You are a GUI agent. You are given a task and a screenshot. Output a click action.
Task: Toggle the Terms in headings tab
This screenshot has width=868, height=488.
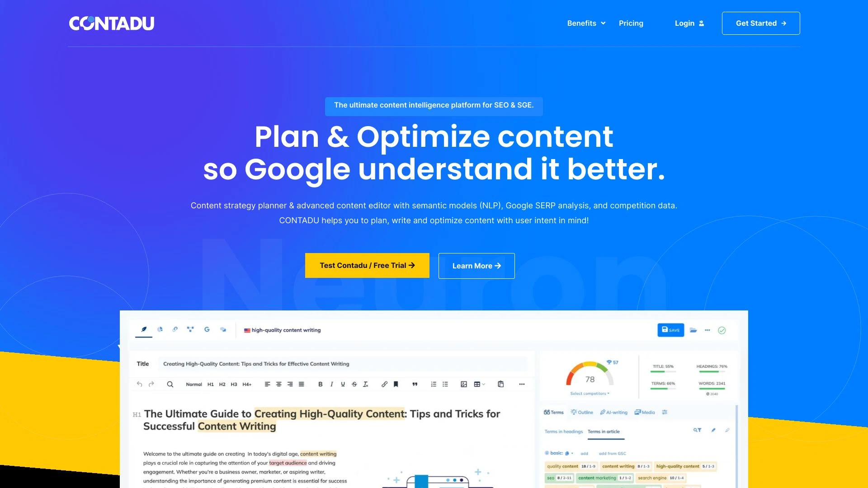coord(563,431)
